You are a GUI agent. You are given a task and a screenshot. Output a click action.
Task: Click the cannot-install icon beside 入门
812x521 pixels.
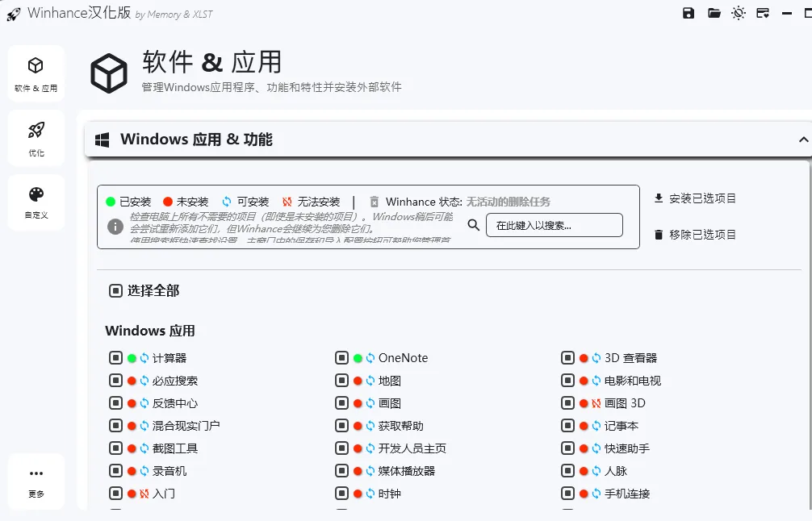(144, 494)
